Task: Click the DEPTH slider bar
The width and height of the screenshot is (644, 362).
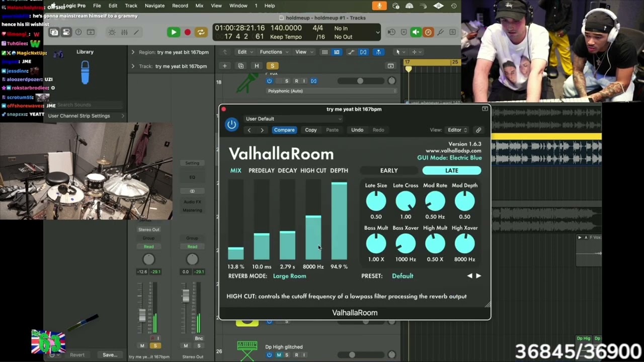Action: coord(339,220)
